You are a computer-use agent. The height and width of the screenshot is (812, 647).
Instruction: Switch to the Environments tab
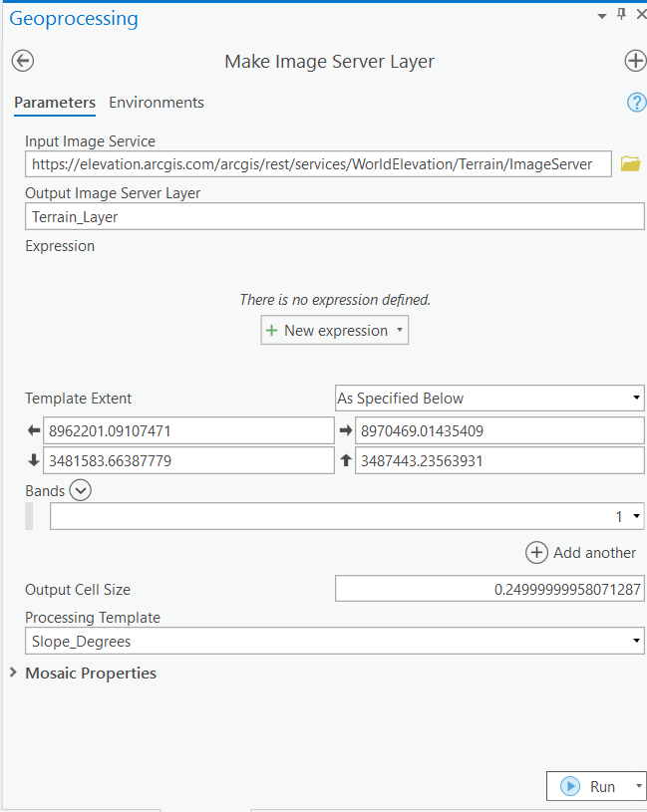(x=156, y=102)
